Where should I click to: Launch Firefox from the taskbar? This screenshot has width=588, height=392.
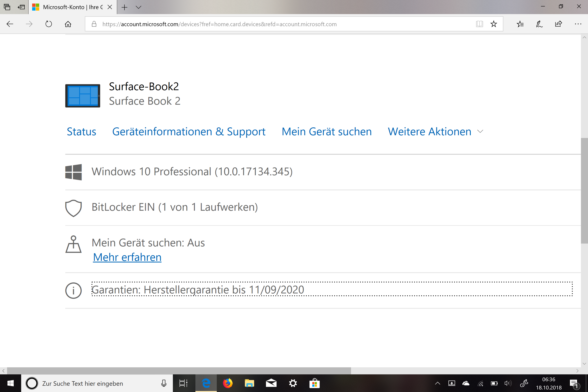click(x=228, y=383)
